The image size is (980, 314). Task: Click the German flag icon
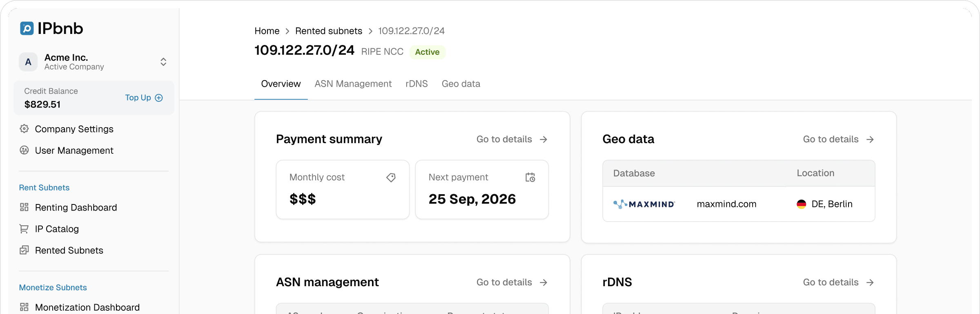point(801,204)
